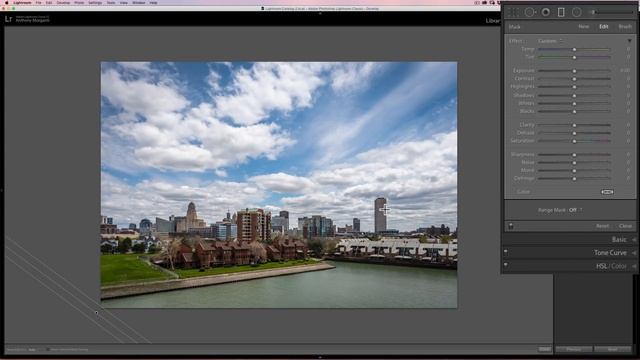Click the Saturation slider handle
640x360 pixels.
click(574, 141)
